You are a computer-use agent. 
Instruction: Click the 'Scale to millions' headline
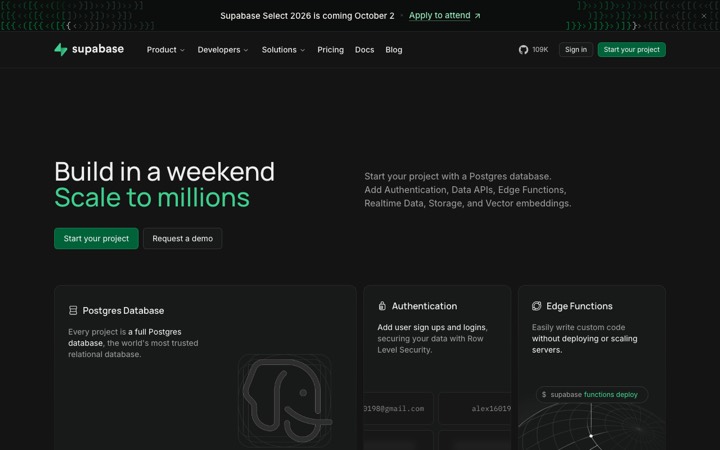tap(152, 198)
